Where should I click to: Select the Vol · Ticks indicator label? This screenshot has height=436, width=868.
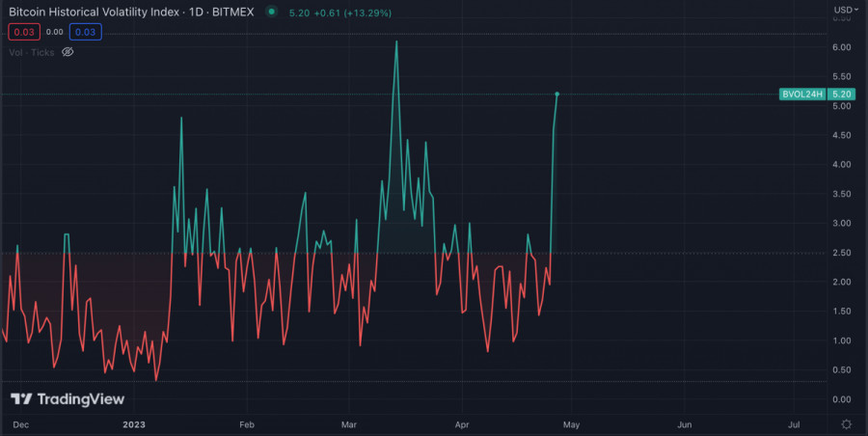coord(32,51)
